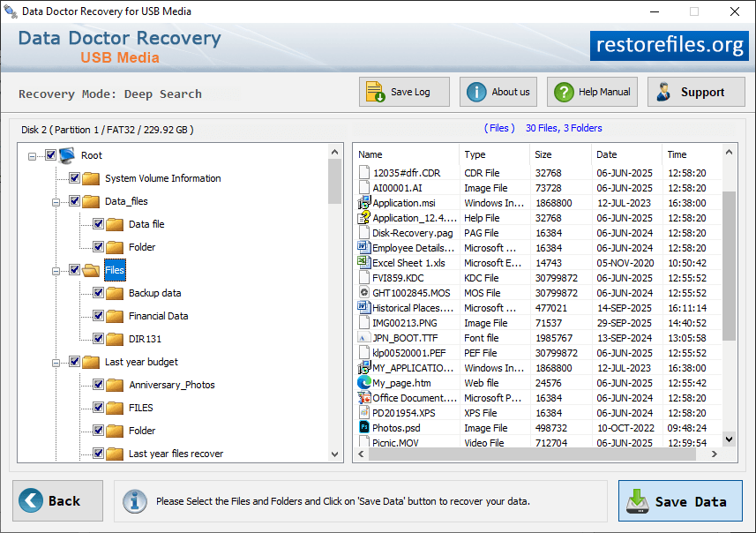Uncheck the Files folder checkbox
This screenshot has width=756, height=533.
(x=74, y=270)
